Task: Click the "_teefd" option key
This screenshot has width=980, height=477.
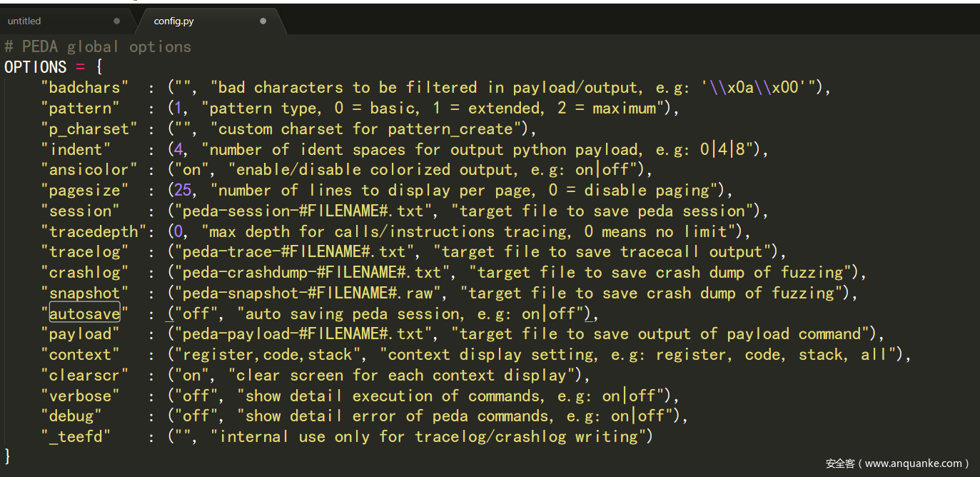Action: 76,436
